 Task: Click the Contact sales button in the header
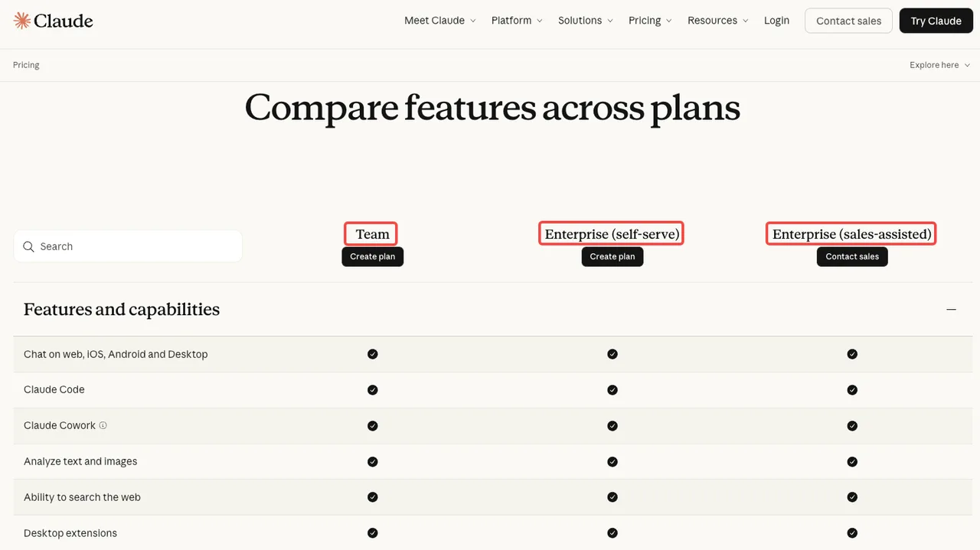pyautogui.click(x=848, y=21)
